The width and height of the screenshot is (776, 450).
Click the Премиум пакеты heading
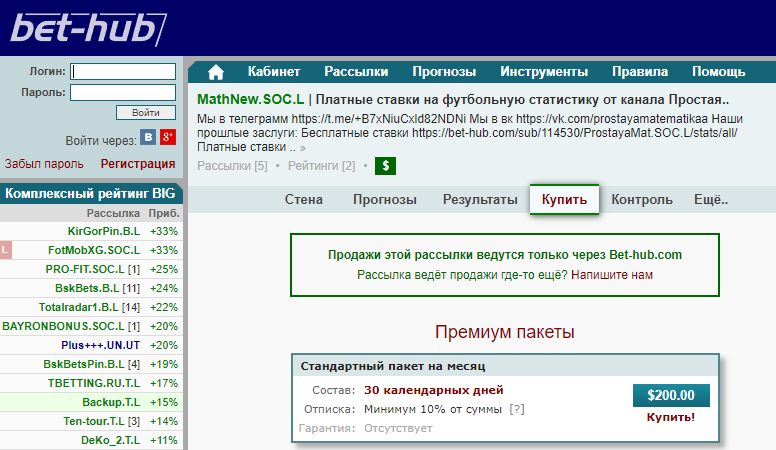pos(505,332)
